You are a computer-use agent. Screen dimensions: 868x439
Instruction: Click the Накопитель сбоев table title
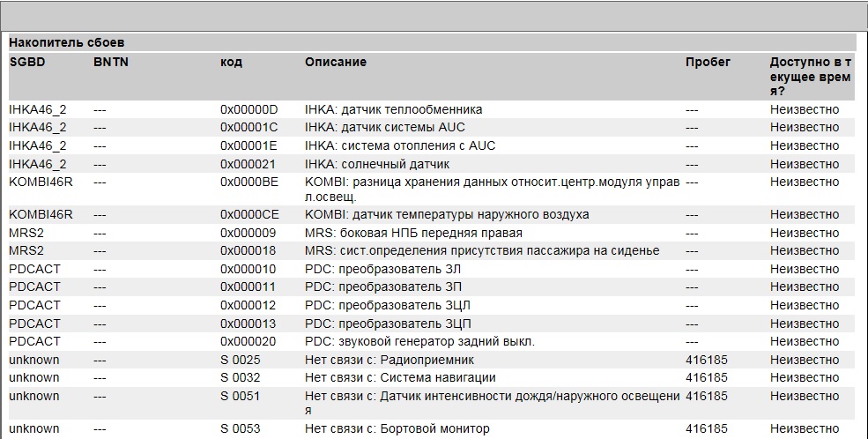[67, 41]
